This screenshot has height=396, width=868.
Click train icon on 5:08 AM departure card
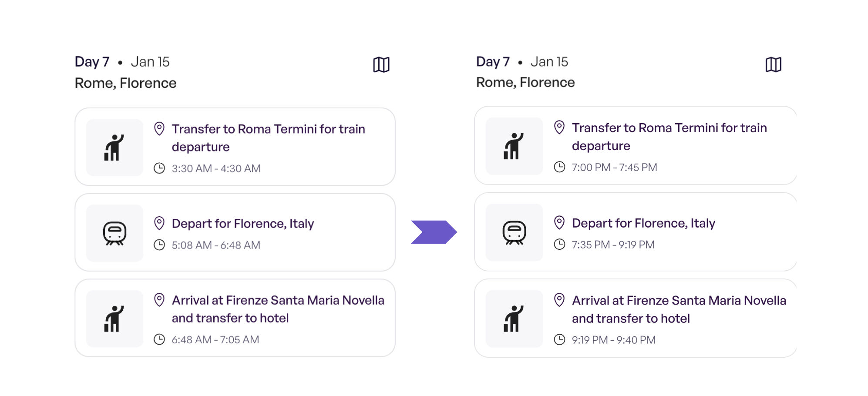coord(114,233)
